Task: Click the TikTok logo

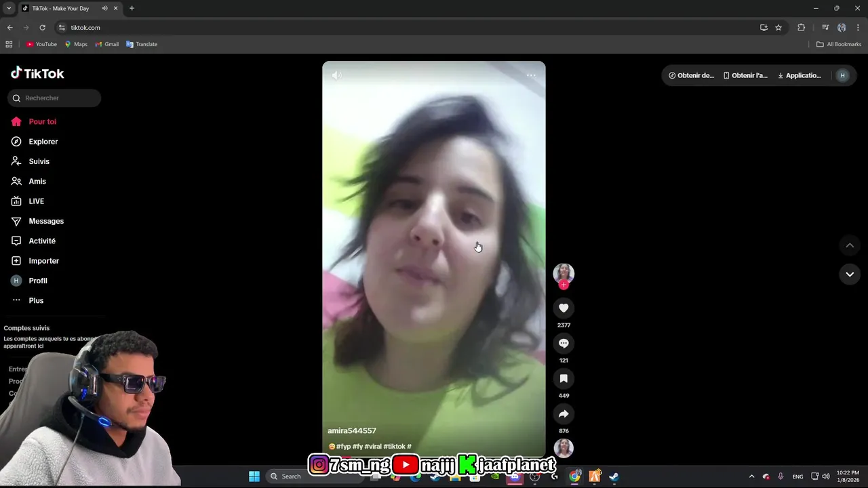Action: 37,73
